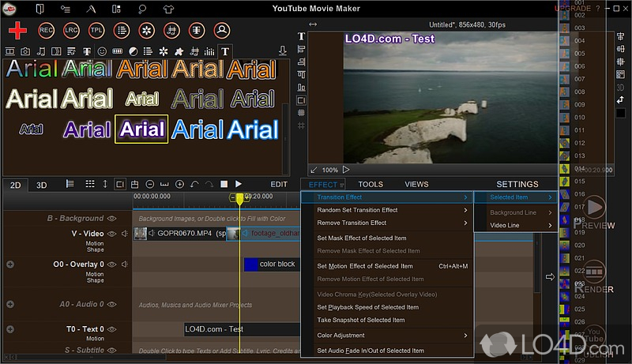Open the TOOLS menu
This screenshot has height=364, width=632.
click(371, 184)
